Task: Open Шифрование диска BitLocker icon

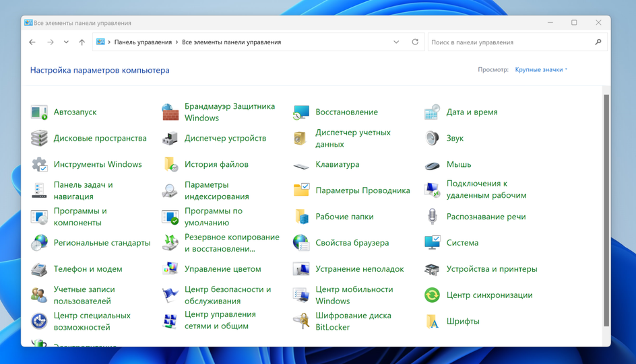Action: click(301, 321)
